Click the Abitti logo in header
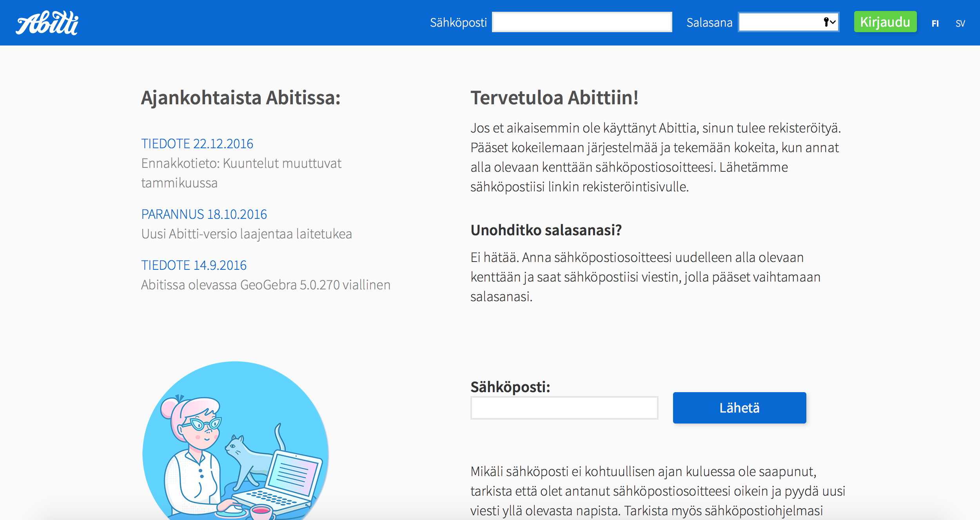The width and height of the screenshot is (980, 520). (47, 23)
